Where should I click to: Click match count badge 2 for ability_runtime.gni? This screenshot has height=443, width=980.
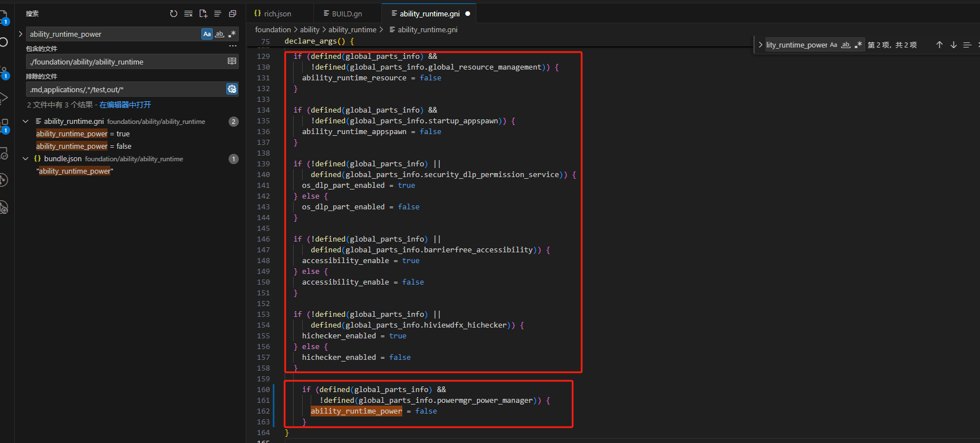click(x=234, y=122)
